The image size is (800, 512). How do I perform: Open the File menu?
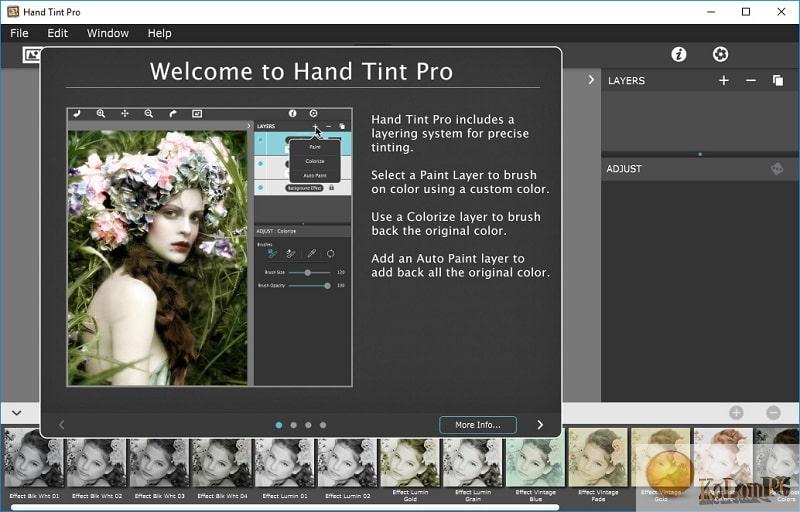[19, 33]
